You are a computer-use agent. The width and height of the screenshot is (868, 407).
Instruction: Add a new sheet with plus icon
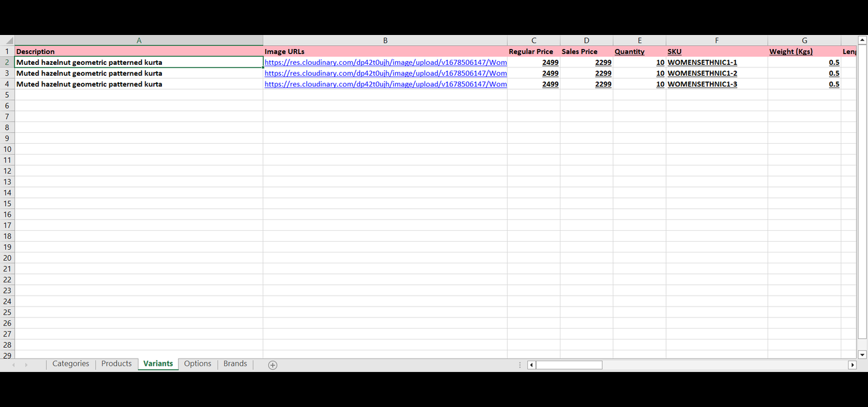(273, 365)
